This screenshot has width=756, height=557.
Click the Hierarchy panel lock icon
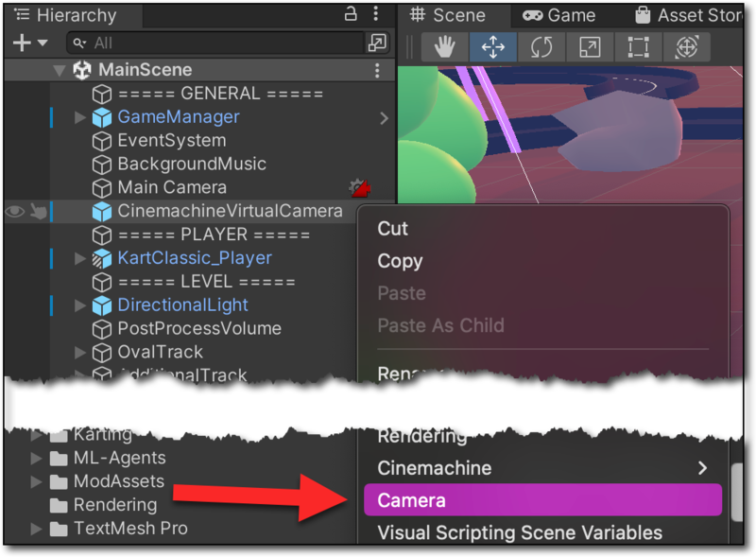click(351, 14)
